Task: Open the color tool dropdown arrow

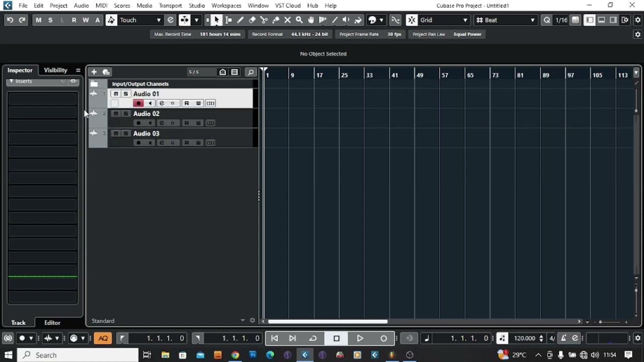Action: (x=381, y=20)
